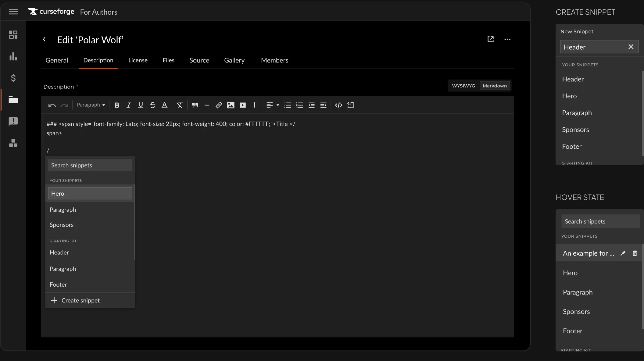644x361 pixels.
Task: Select Header under Starting Kit in popup
Action: [90, 253]
